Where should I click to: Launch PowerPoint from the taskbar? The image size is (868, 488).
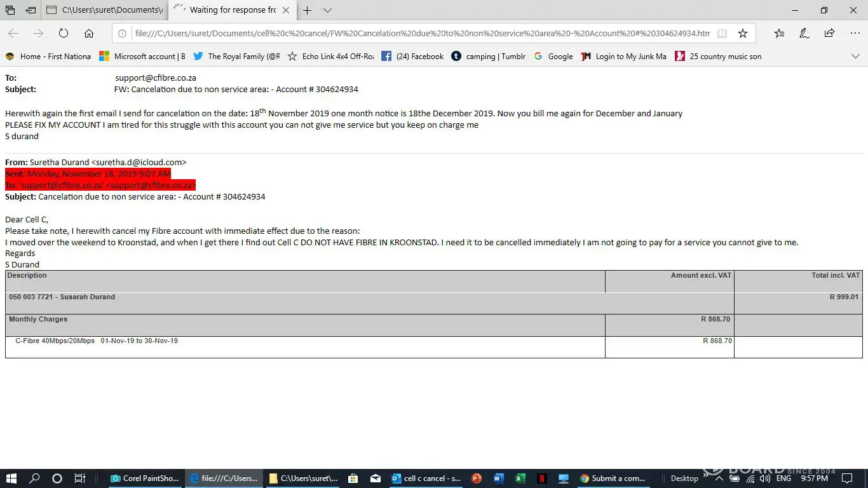coord(477,478)
